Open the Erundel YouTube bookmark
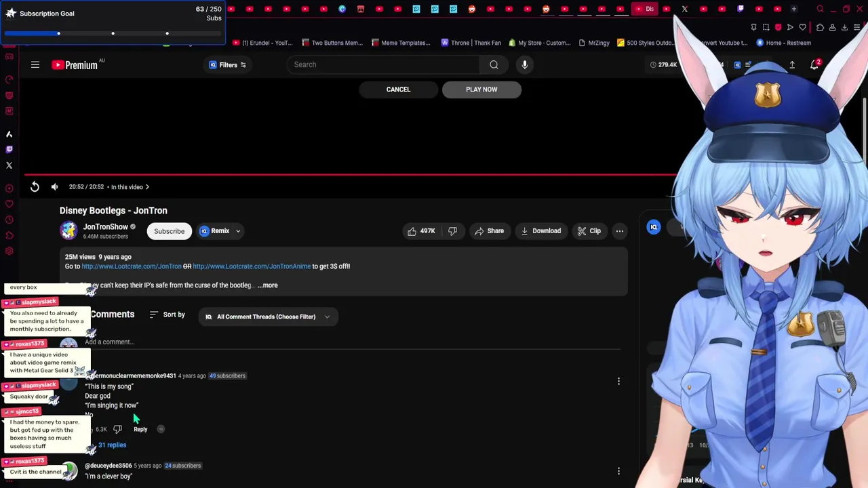868x488 pixels. (263, 43)
